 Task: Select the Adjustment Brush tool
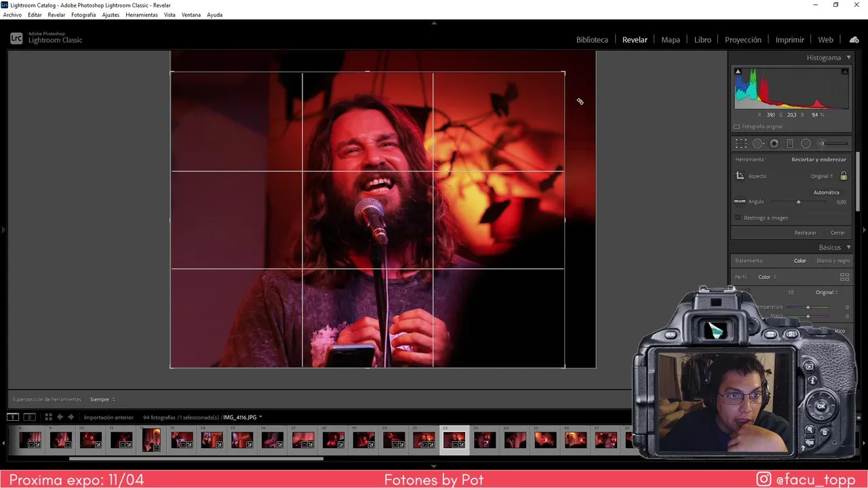tap(833, 144)
